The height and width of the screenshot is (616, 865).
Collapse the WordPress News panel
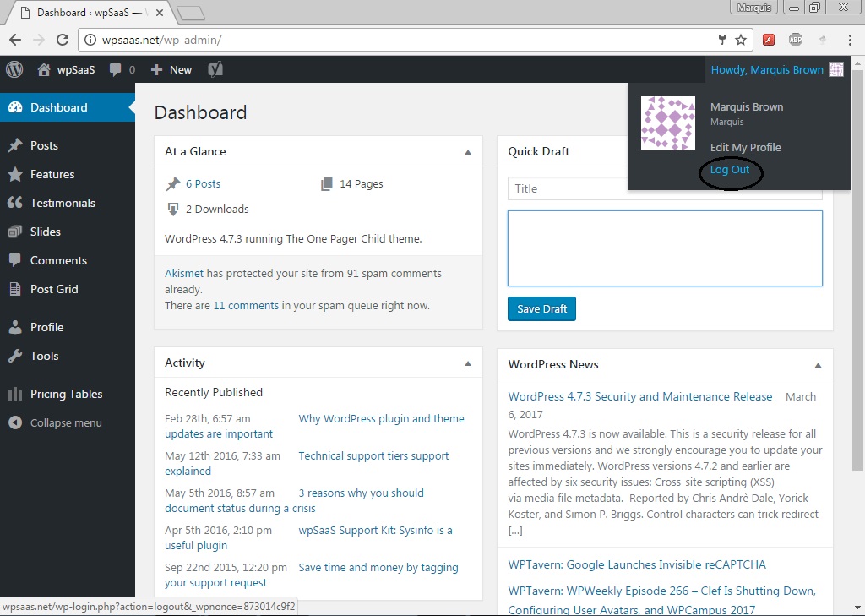click(x=818, y=365)
